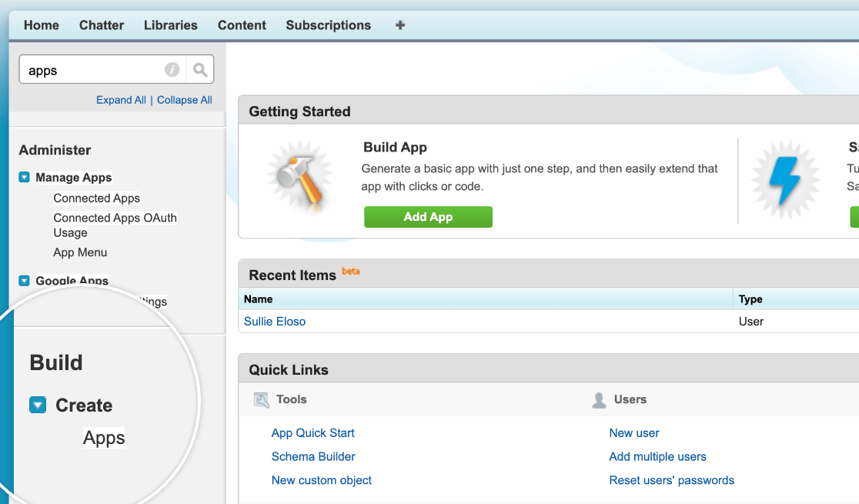Image resolution: width=859 pixels, height=504 pixels.
Task: Click the info icon in search box
Action: click(172, 69)
